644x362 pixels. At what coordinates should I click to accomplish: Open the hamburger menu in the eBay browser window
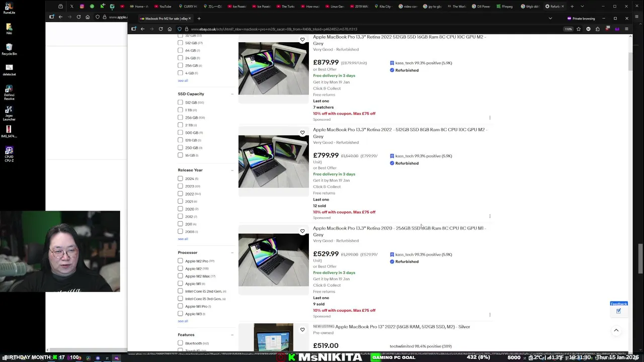pos(626,29)
